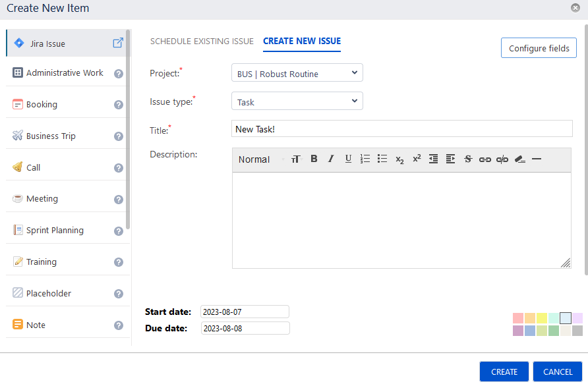Open the Issue type dropdown
Viewport: 588px width, 388px height.
point(297,101)
